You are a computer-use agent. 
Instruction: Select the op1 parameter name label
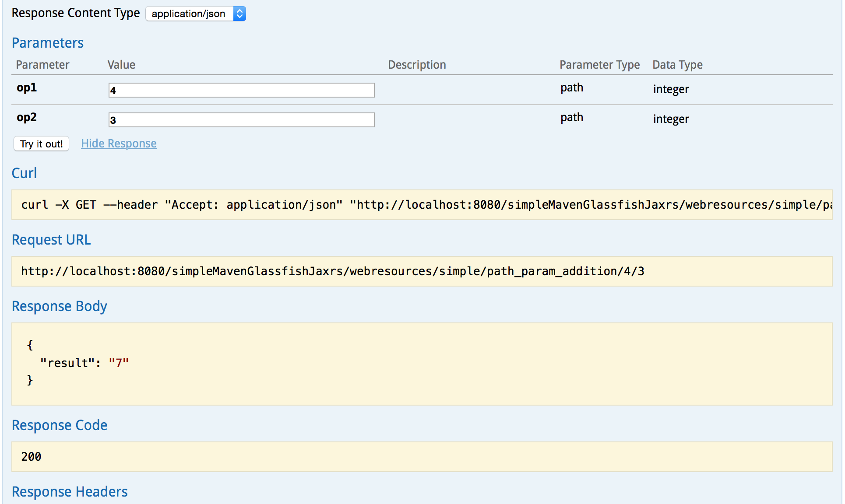tap(27, 87)
